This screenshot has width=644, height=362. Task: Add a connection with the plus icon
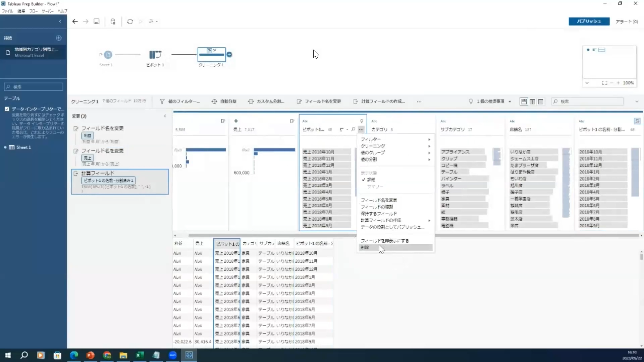[59, 38]
